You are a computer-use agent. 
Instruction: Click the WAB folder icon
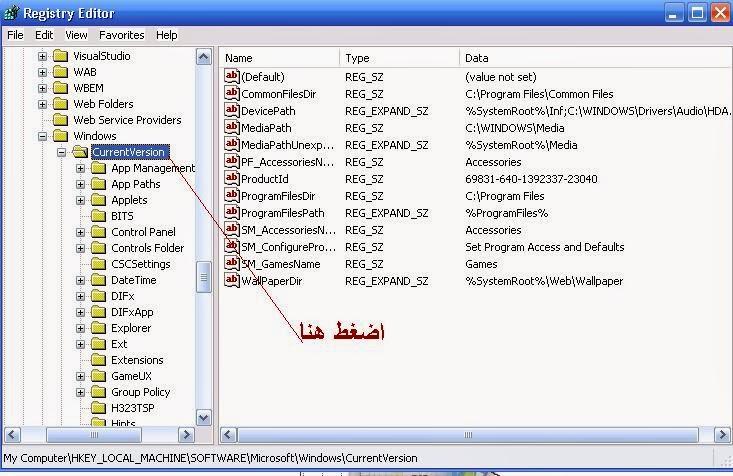click(x=60, y=72)
